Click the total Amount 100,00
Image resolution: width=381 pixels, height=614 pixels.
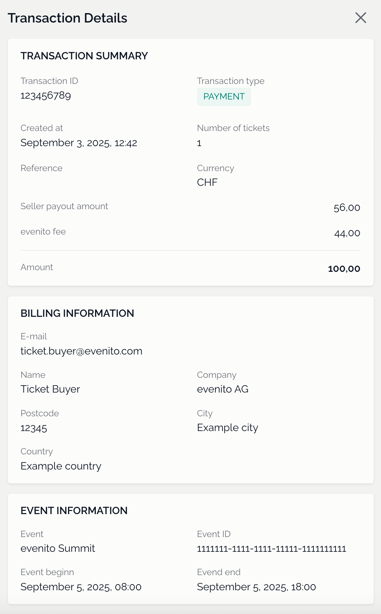pyautogui.click(x=344, y=269)
